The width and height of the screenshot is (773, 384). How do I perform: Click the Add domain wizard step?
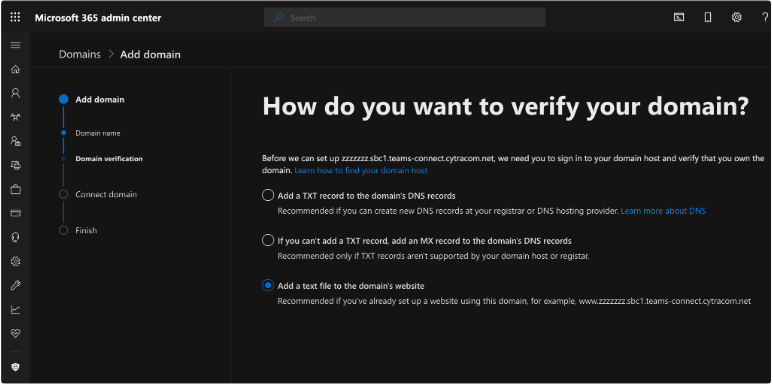100,100
